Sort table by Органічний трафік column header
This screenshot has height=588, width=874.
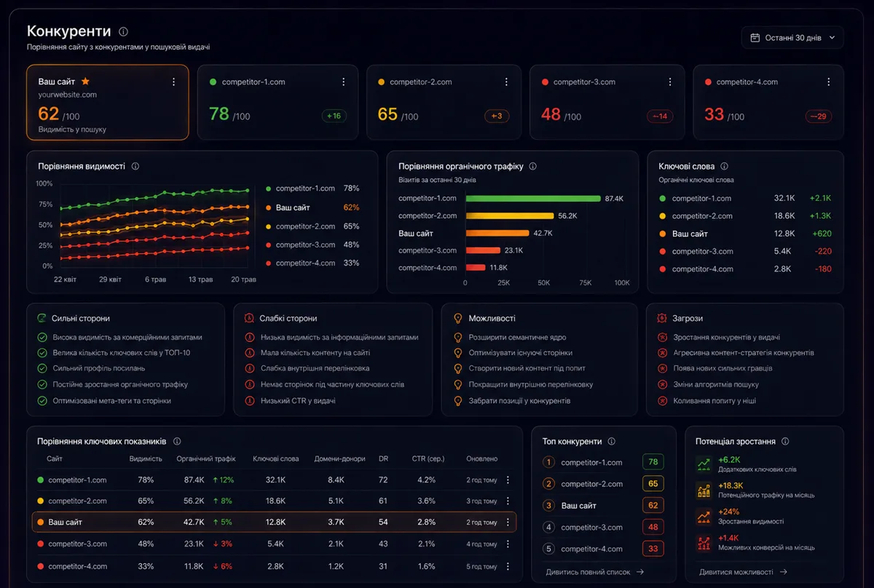(206, 459)
